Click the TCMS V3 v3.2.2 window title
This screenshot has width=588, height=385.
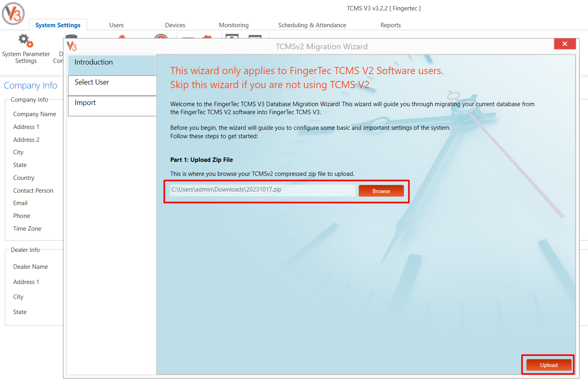384,8
